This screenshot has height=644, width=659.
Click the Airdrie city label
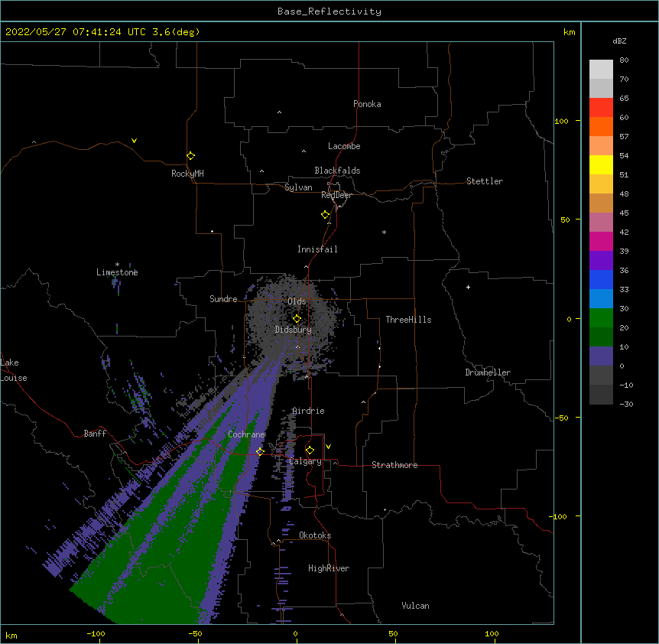[308, 411]
